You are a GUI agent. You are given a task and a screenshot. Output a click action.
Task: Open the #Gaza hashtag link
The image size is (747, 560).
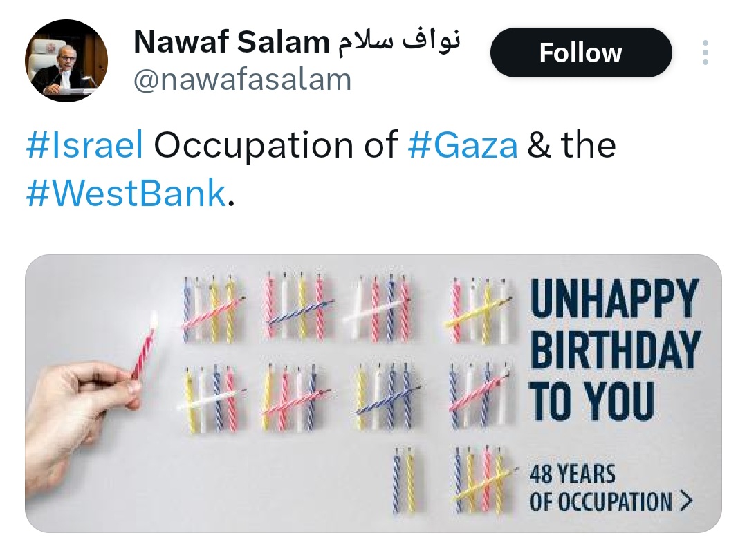click(x=463, y=145)
